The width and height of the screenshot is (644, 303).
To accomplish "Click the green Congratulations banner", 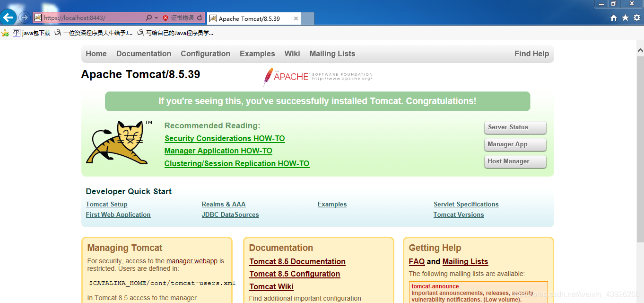I will (x=317, y=101).
